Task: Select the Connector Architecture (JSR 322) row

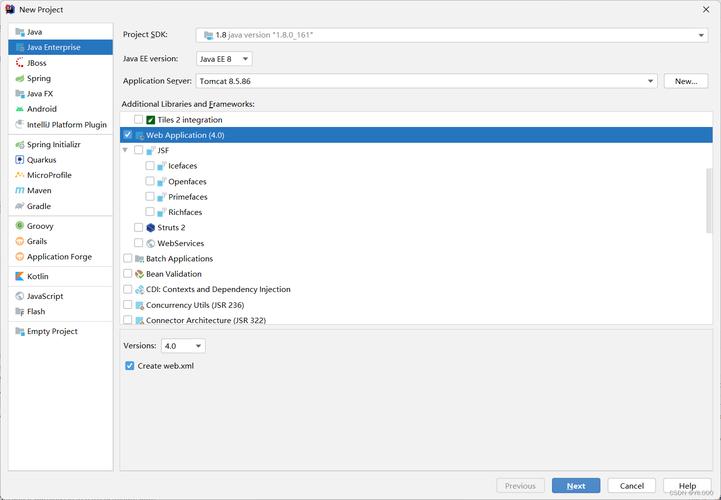Action: [x=416, y=320]
